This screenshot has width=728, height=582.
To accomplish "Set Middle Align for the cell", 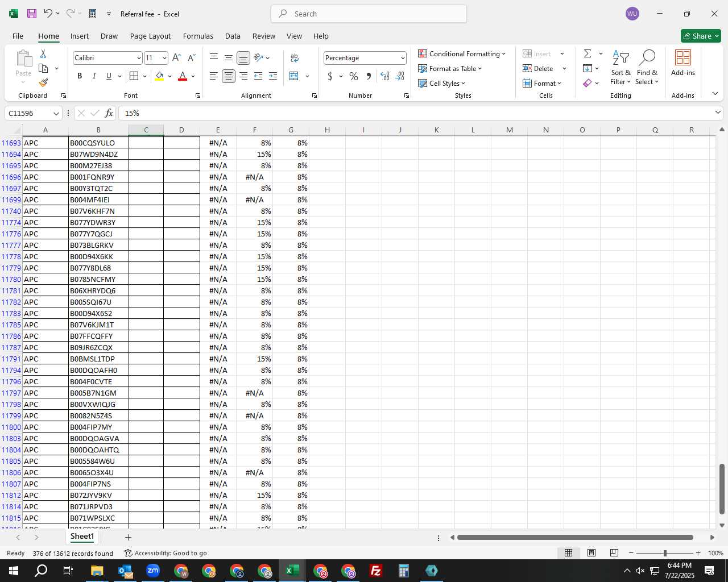I will tap(228, 57).
